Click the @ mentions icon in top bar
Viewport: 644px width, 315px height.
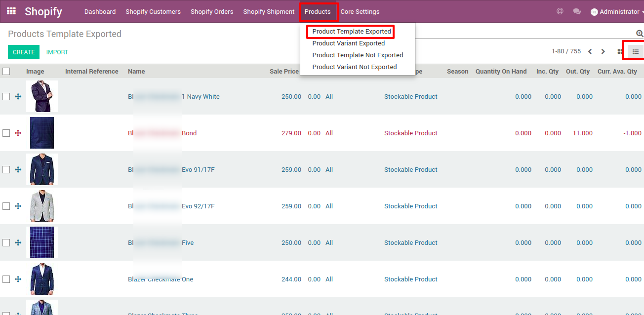(560, 11)
